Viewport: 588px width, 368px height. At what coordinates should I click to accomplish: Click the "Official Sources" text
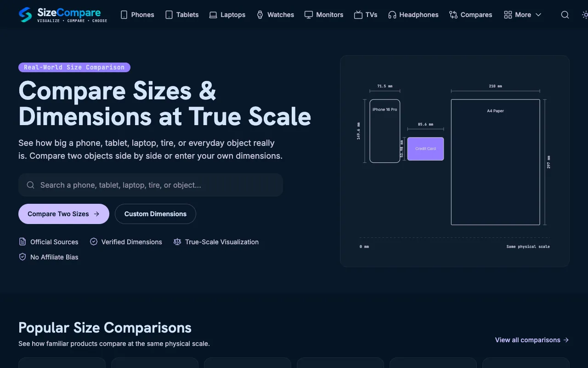click(54, 242)
